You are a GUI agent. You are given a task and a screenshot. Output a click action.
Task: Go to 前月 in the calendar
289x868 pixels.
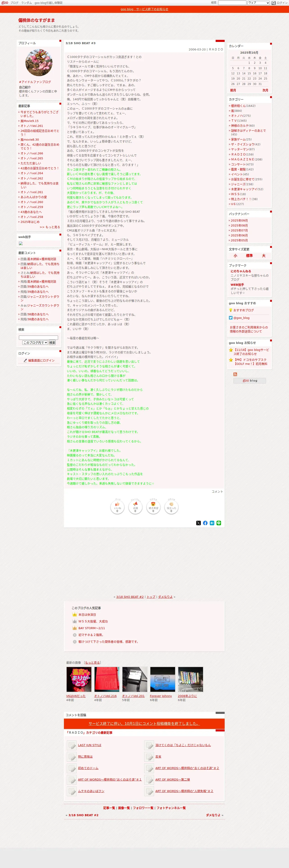(233, 90)
